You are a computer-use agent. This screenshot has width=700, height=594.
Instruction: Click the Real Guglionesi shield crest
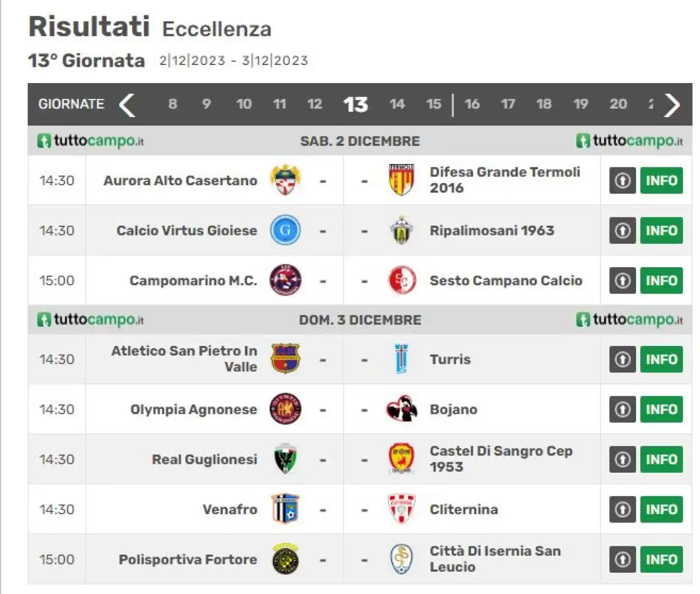[x=285, y=459]
